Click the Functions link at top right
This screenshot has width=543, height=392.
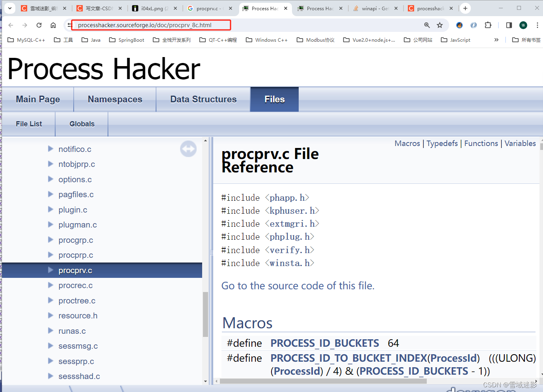(481, 143)
